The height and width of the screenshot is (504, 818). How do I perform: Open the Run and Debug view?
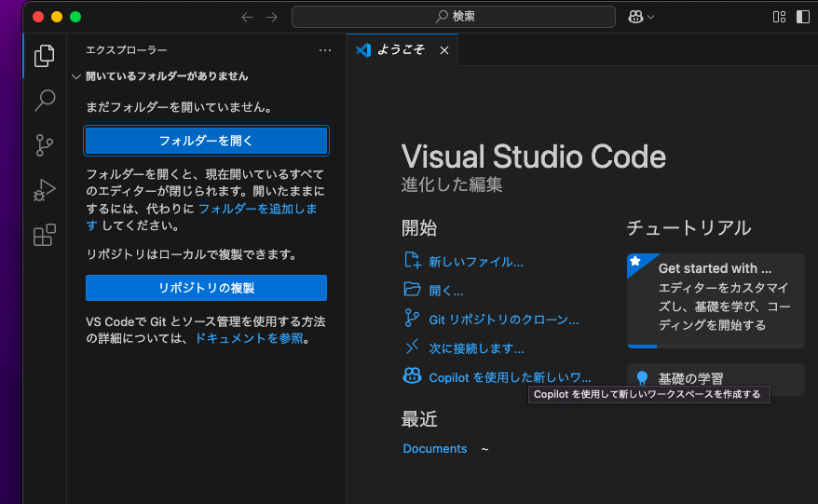pyautogui.click(x=45, y=190)
